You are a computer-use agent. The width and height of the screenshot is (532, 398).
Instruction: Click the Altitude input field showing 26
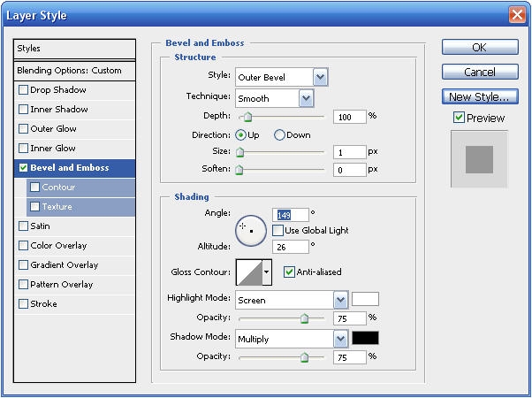pos(291,247)
